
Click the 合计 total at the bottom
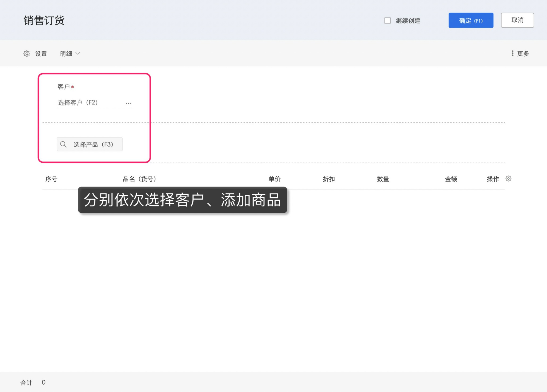(26, 382)
